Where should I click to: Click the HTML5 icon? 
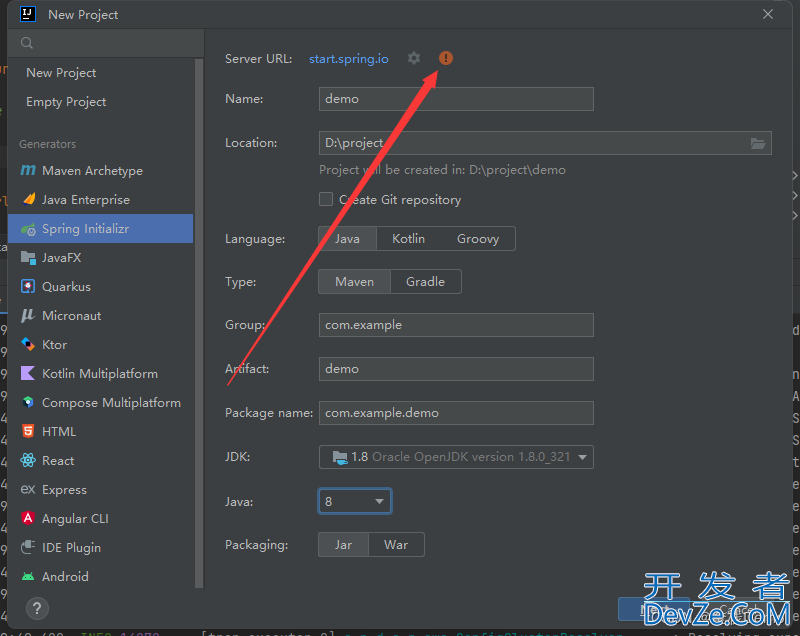(28, 431)
